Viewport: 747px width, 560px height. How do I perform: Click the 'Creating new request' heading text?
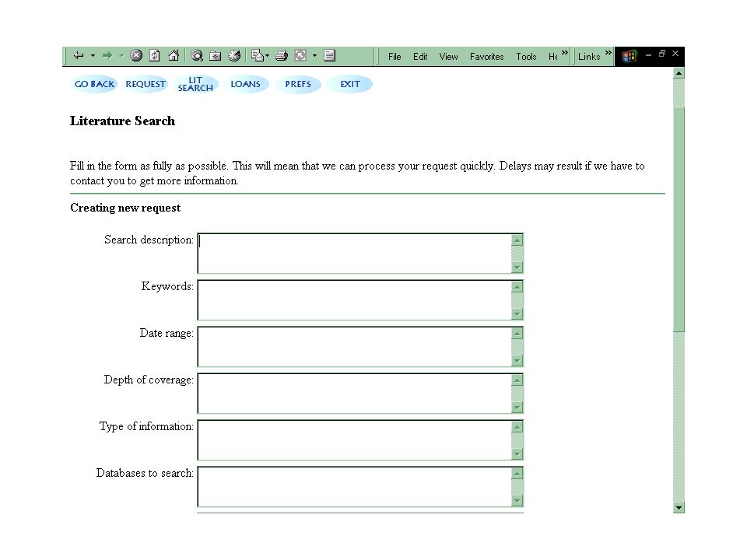tap(125, 208)
